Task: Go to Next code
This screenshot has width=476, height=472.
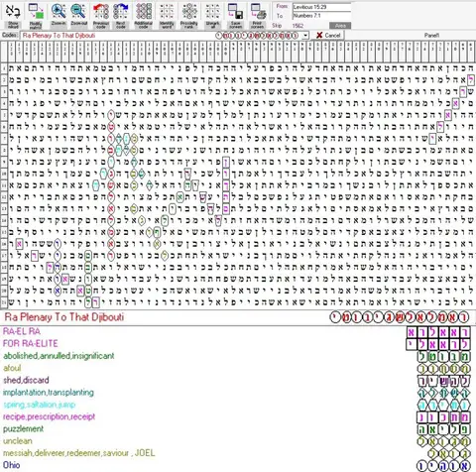Action: [x=121, y=15]
